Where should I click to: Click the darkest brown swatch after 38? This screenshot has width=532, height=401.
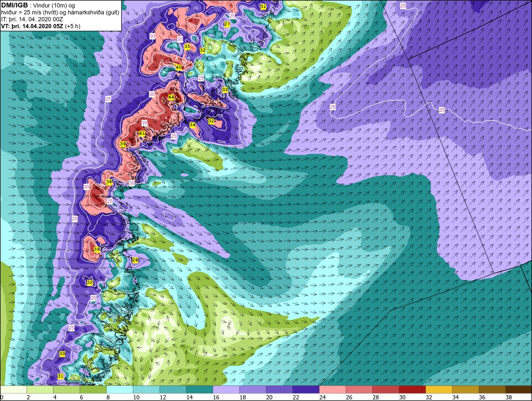click(518, 390)
